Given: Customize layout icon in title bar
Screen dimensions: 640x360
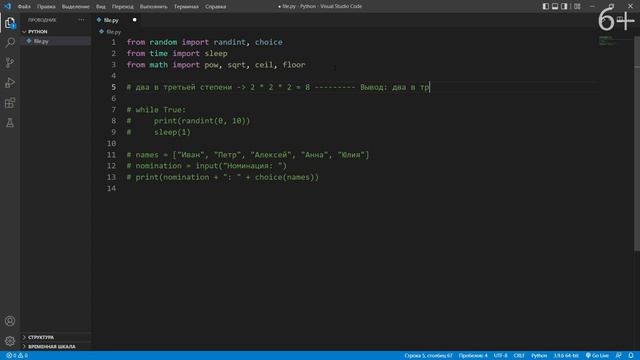Looking at the screenshot, I should [577, 6].
